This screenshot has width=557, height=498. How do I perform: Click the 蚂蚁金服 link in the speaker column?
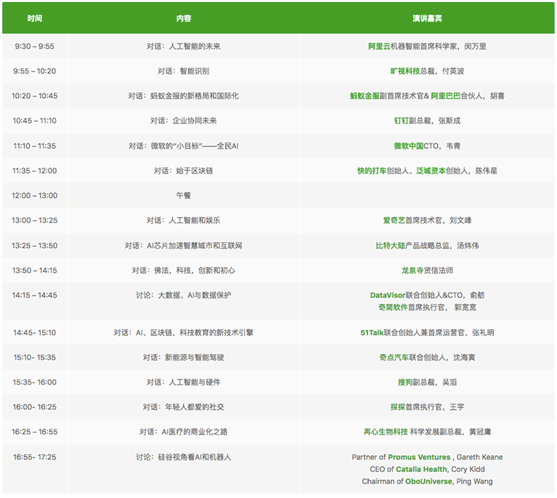[364, 96]
